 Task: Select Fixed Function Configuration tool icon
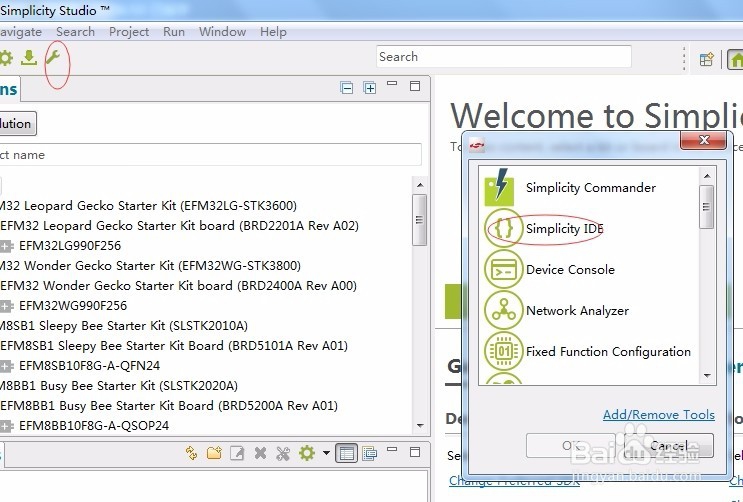(503, 351)
